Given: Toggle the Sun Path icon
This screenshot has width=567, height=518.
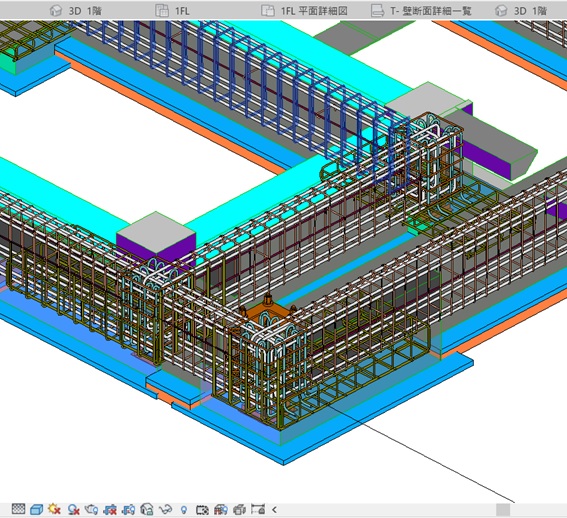Looking at the screenshot, I should 54,509.
